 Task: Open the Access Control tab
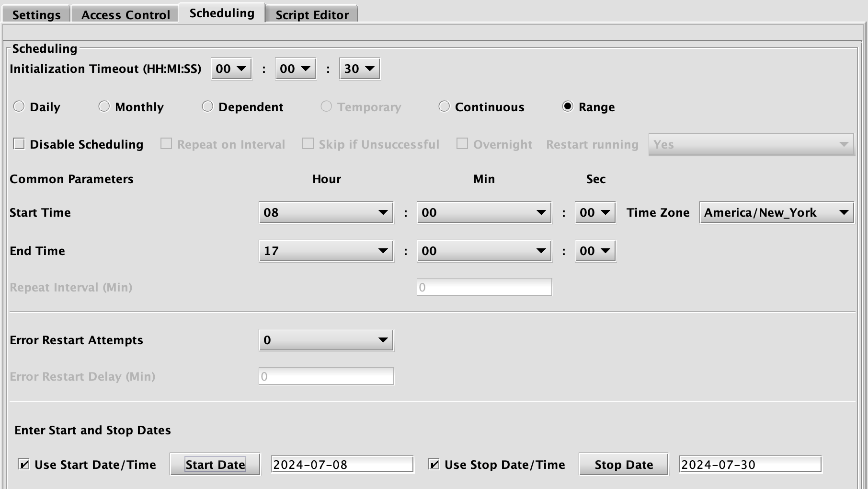126,15
